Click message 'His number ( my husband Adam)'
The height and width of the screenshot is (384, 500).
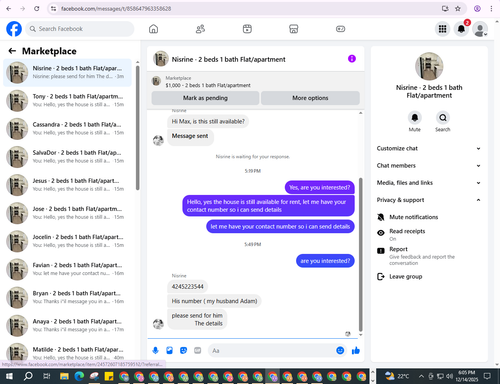coord(214,301)
